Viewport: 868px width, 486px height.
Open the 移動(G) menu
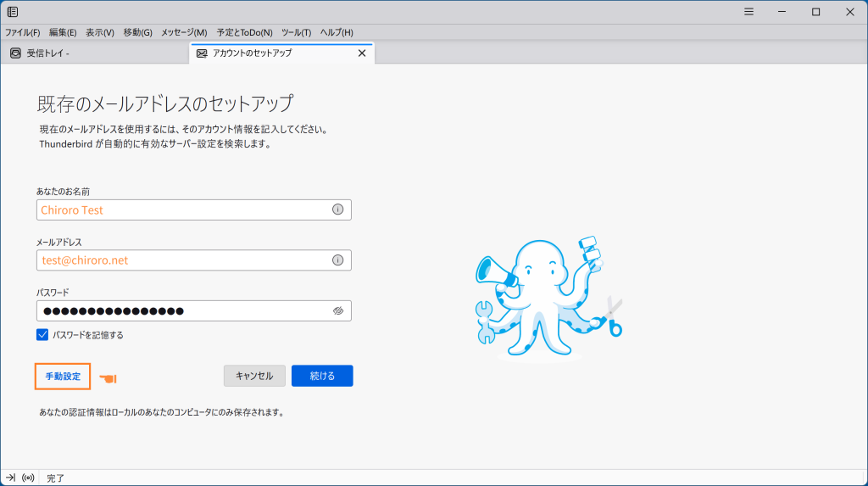[137, 33]
